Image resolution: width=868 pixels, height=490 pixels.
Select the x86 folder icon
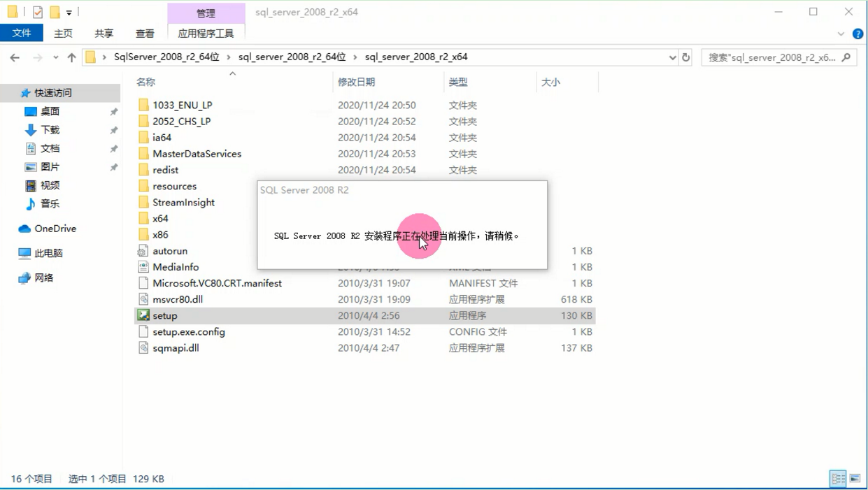[x=143, y=234]
